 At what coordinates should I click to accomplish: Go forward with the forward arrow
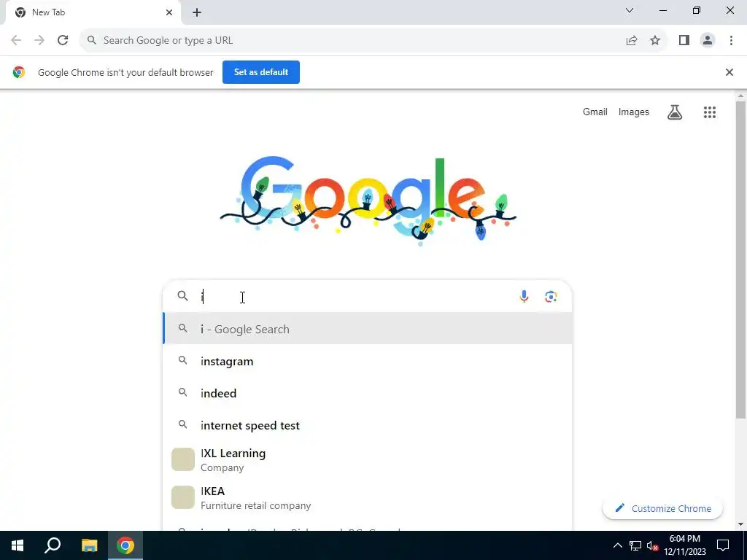39,41
